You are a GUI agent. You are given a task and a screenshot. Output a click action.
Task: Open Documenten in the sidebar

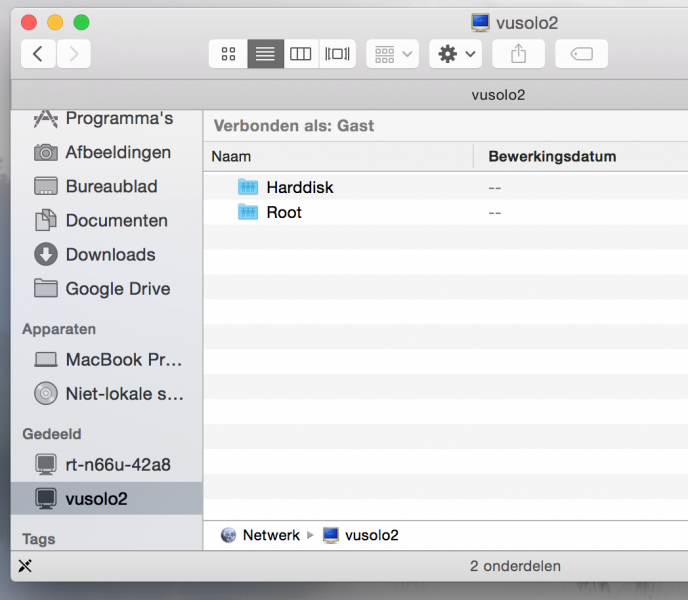pyautogui.click(x=116, y=220)
